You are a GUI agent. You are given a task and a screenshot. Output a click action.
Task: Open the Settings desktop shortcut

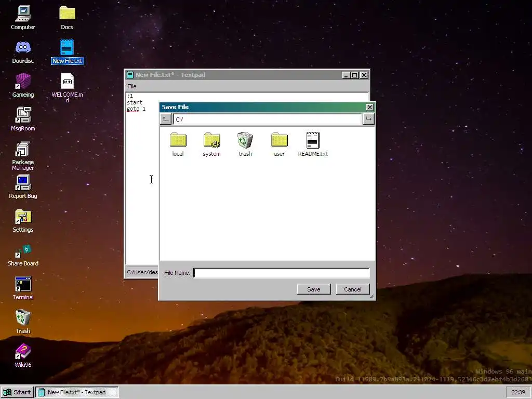[23, 220]
